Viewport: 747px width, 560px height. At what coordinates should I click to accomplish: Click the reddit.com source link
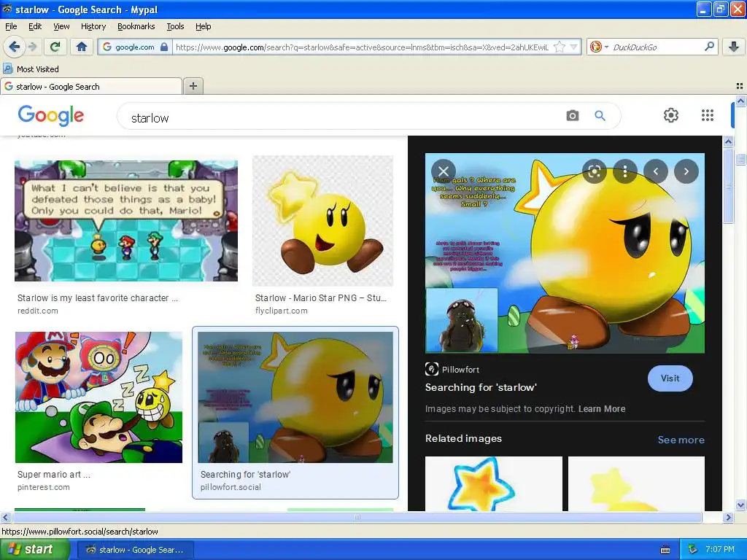coord(38,311)
